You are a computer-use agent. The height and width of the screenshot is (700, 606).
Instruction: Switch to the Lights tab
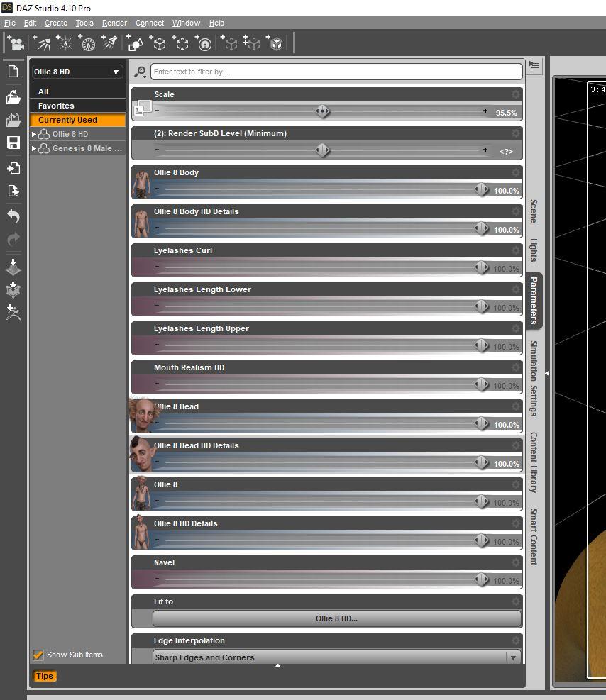click(534, 250)
